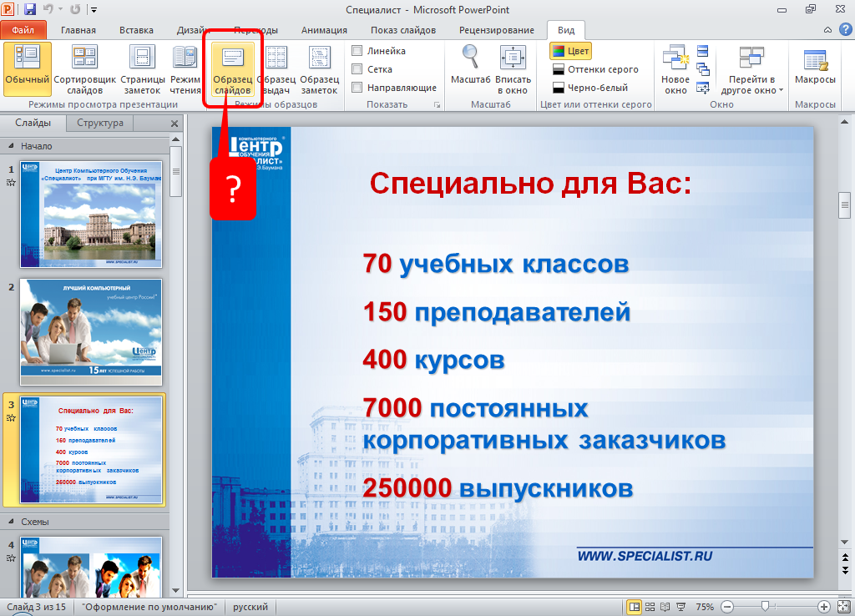Image resolution: width=855 pixels, height=616 pixels.
Task: Select slide 2 thumbnail in slides pane
Action: point(92,331)
